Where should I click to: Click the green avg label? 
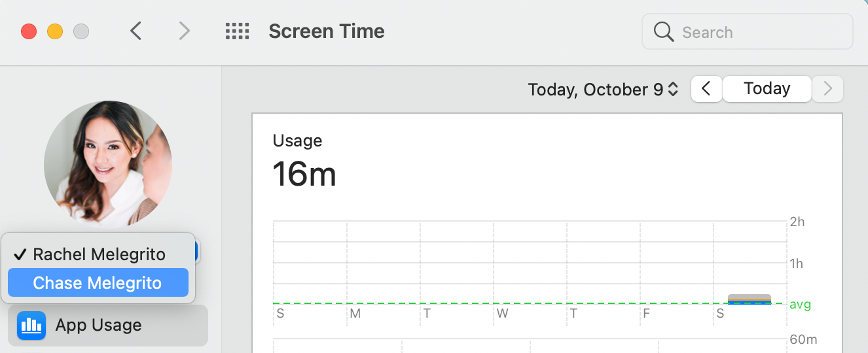point(800,305)
